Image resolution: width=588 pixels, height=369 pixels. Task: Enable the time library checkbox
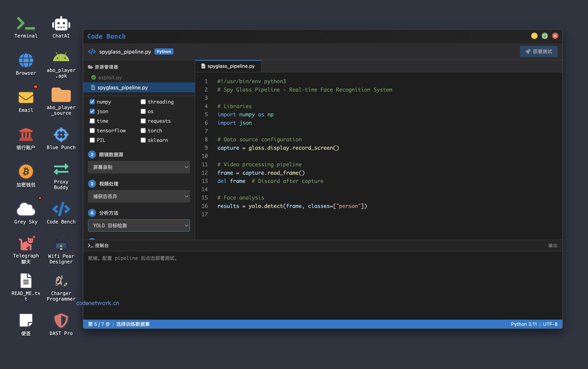92,121
